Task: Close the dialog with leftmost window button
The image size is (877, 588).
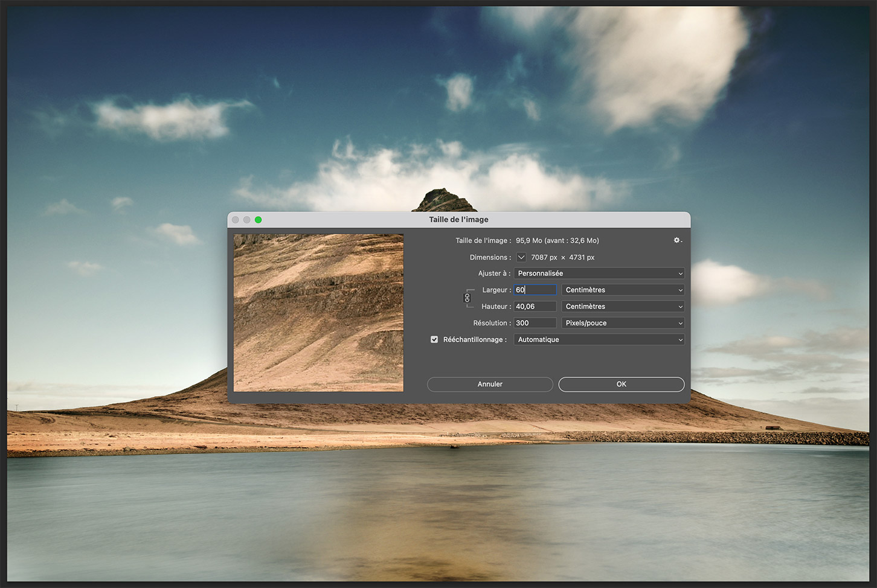Action: pyautogui.click(x=236, y=220)
